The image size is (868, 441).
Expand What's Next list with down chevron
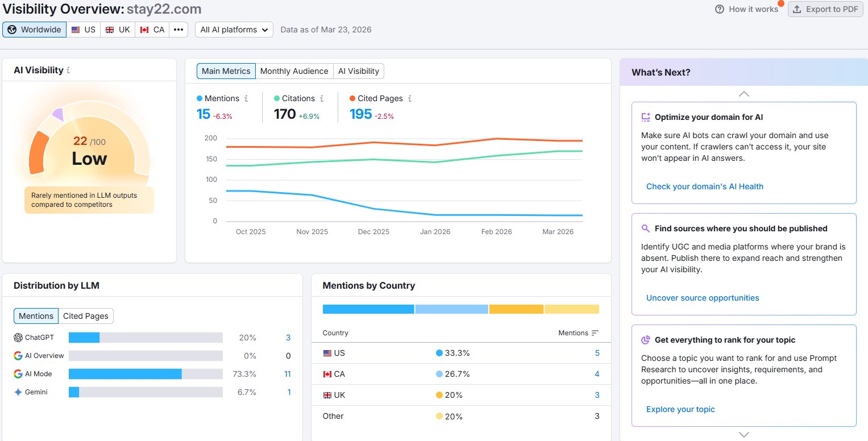[744, 435]
